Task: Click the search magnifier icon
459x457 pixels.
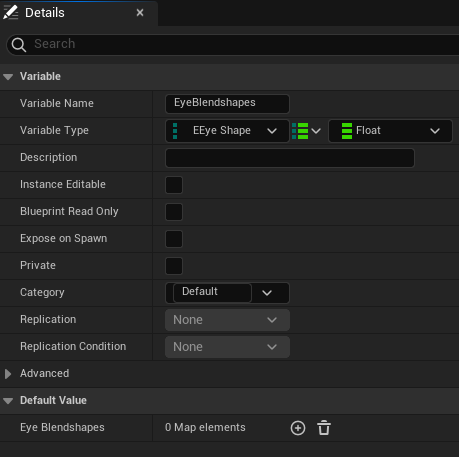Action: point(19,45)
